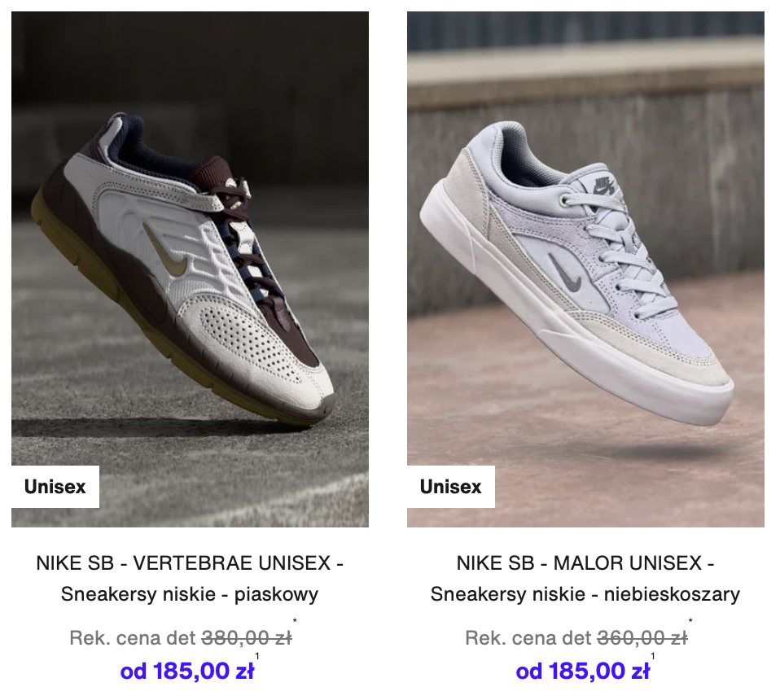Click the Unisex badge on Malor image
The height and width of the screenshot is (700, 780).
click(451, 487)
